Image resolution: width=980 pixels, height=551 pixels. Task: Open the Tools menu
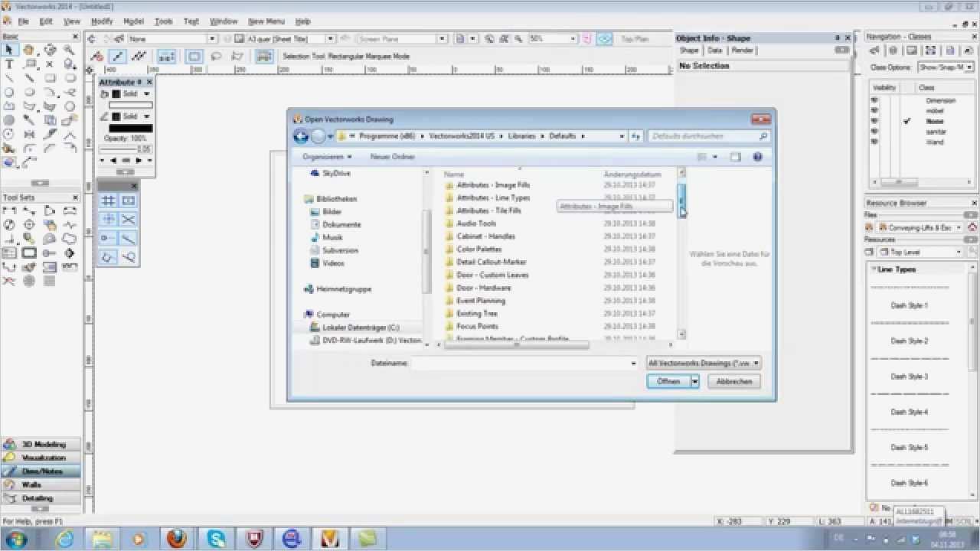[164, 21]
